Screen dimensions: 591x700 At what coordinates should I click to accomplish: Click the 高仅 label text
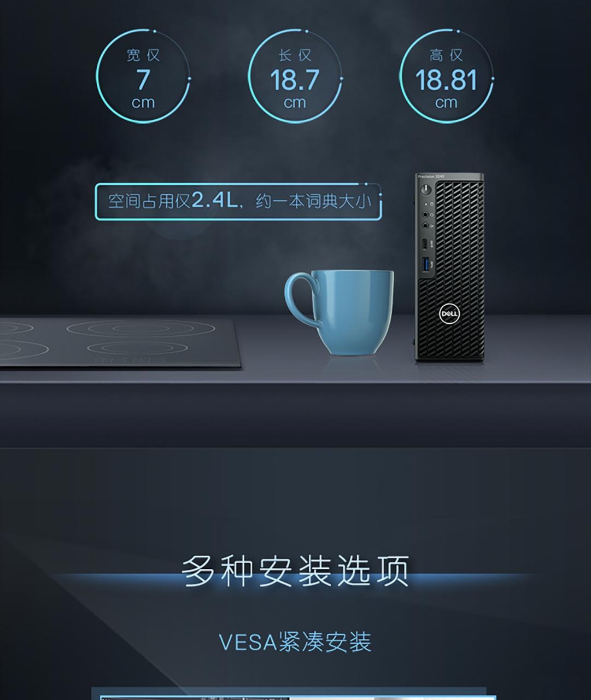coord(446,55)
